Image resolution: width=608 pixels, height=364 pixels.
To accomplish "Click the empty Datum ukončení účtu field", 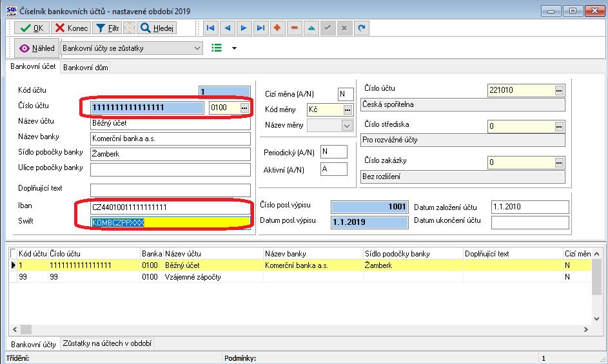I will [530, 222].
